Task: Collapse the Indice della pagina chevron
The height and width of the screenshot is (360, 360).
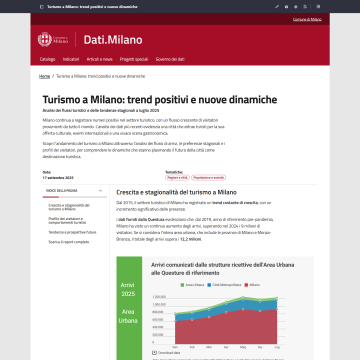Action: pyautogui.click(x=100, y=191)
